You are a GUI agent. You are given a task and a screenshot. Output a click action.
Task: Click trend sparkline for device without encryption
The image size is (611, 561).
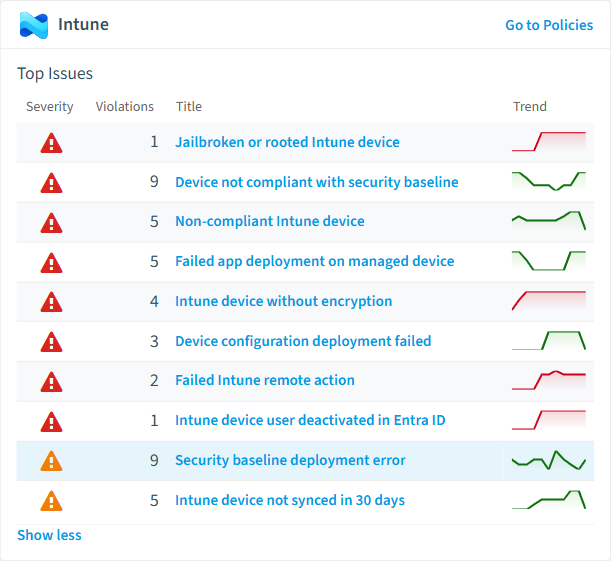[549, 301]
